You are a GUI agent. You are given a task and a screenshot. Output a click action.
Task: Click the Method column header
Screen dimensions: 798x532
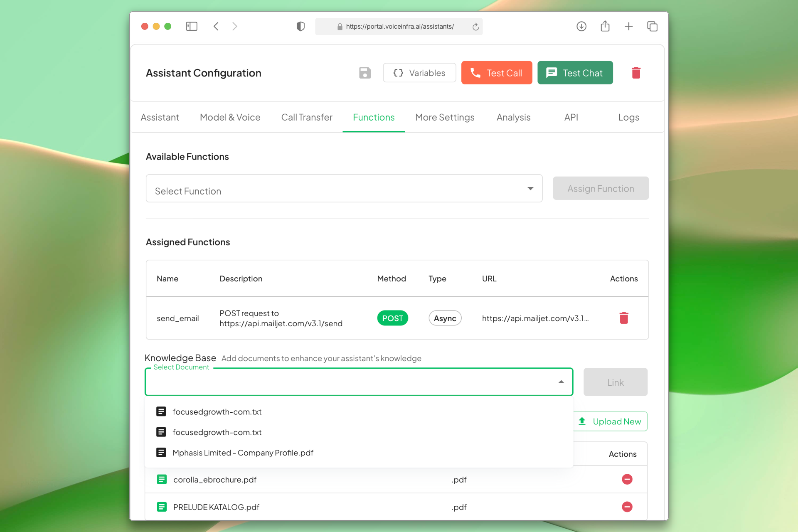click(x=391, y=278)
